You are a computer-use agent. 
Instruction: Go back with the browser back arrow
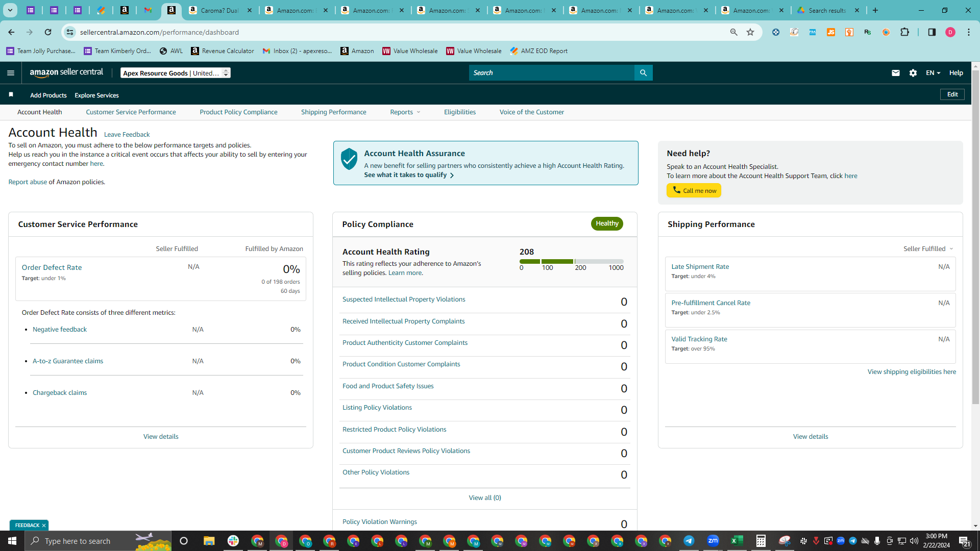point(11,32)
